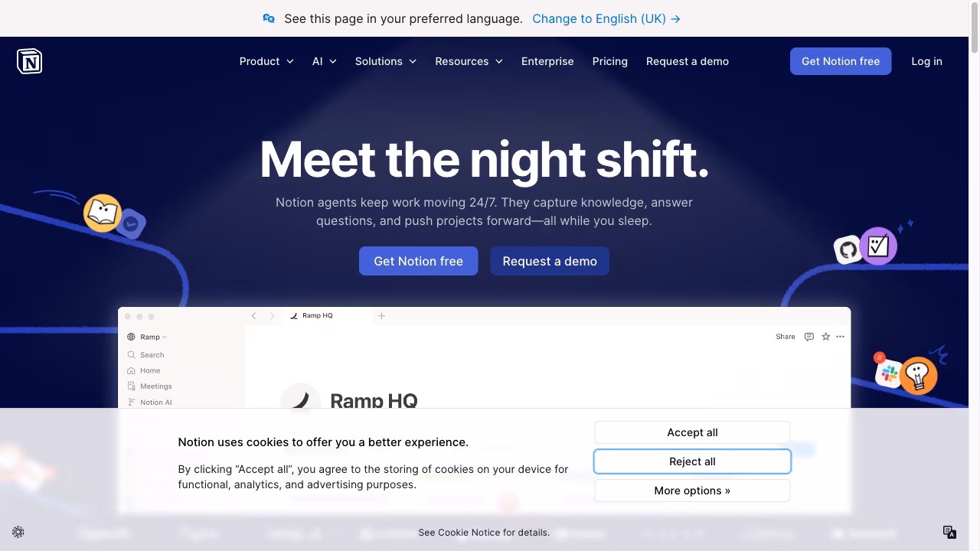This screenshot has width=980, height=551.
Task: Click Share in the mockup toolbar
Action: point(786,337)
